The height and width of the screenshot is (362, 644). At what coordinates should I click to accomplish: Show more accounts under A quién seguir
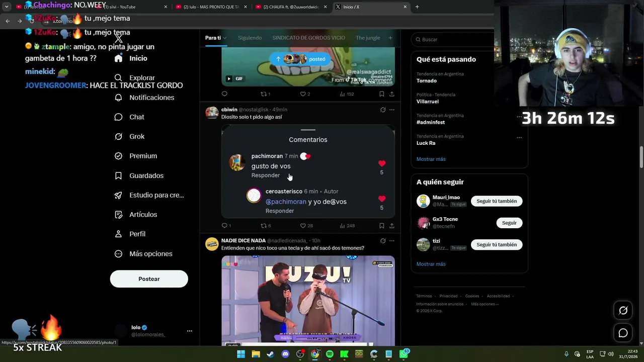pyautogui.click(x=431, y=264)
